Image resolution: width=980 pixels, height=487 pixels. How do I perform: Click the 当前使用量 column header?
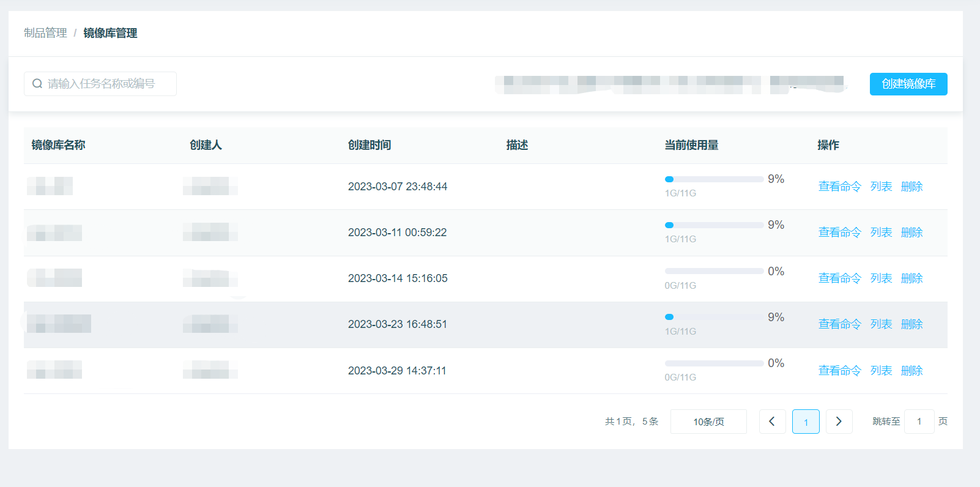tap(691, 145)
